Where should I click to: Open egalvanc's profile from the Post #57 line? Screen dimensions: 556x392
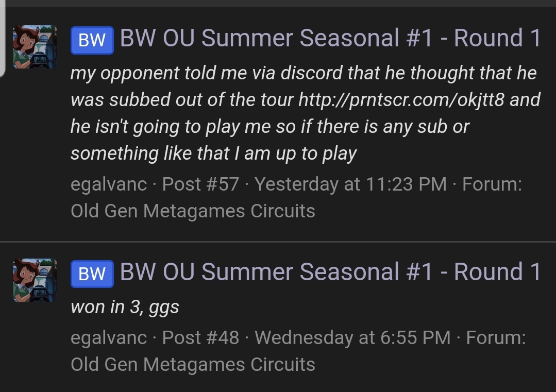pos(109,184)
